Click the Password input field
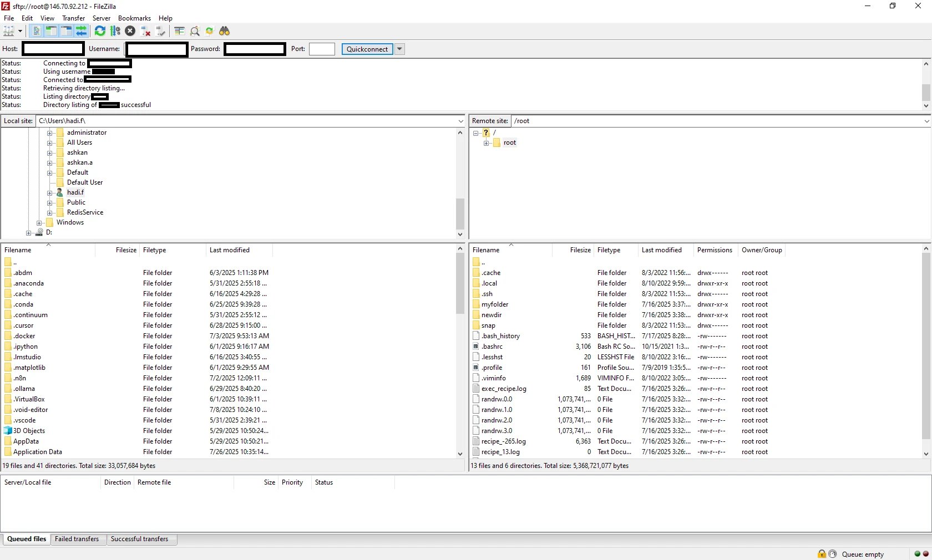The height and width of the screenshot is (560, 932). coord(255,49)
